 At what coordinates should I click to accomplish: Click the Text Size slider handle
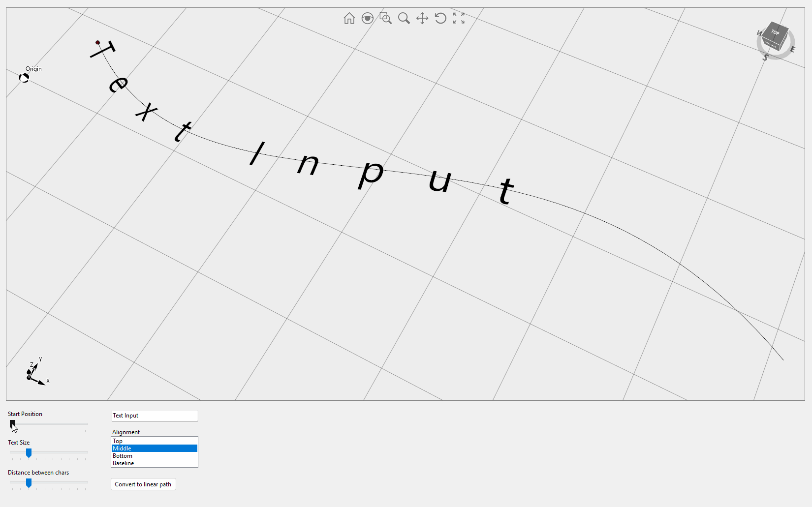29,453
